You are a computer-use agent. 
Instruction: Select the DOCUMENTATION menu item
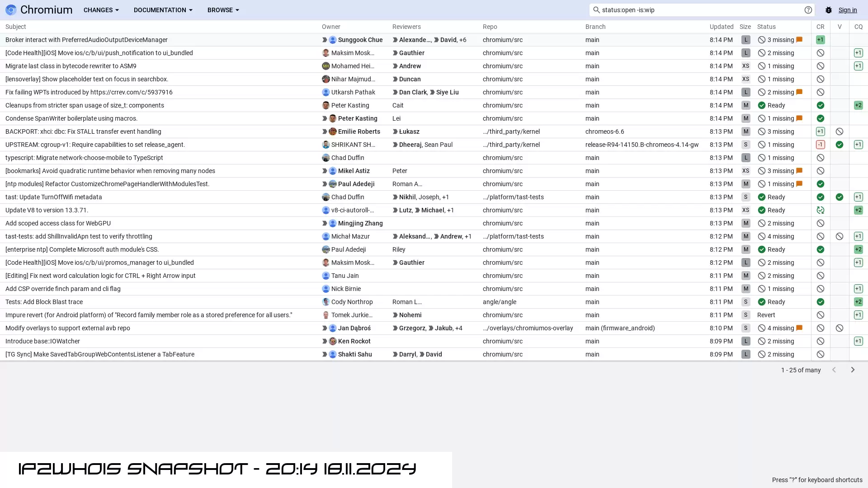click(x=162, y=9)
